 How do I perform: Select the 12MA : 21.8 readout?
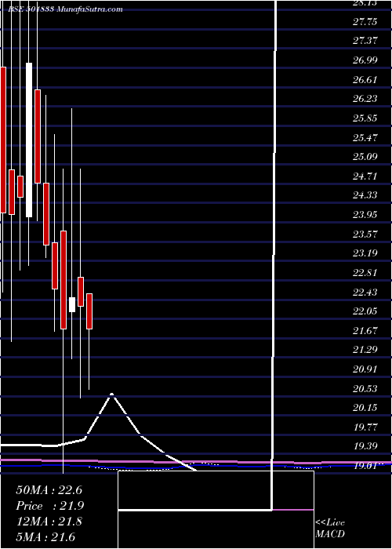coord(49,522)
